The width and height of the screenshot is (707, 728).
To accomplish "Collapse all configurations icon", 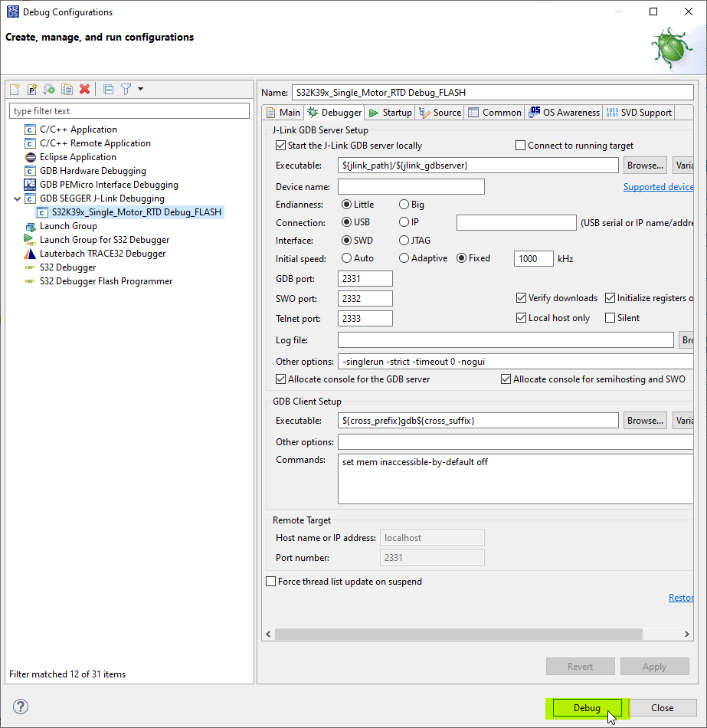I will (108, 89).
